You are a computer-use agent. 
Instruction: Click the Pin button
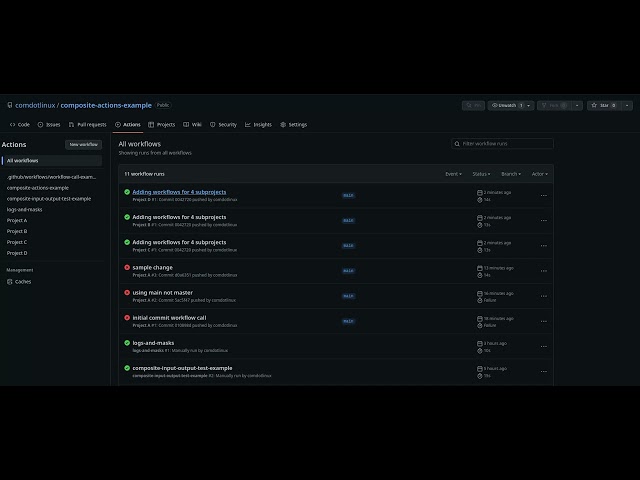tap(473, 105)
